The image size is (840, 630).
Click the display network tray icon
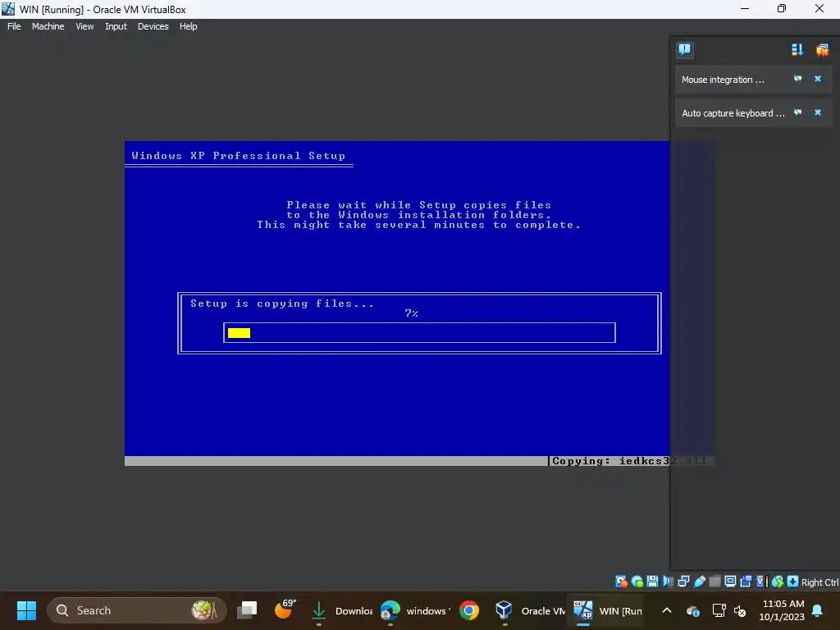coord(719,610)
